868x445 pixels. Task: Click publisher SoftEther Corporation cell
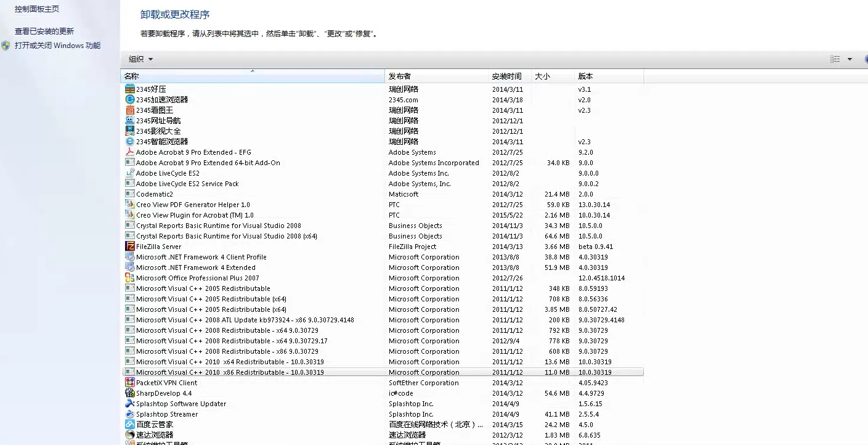(424, 383)
